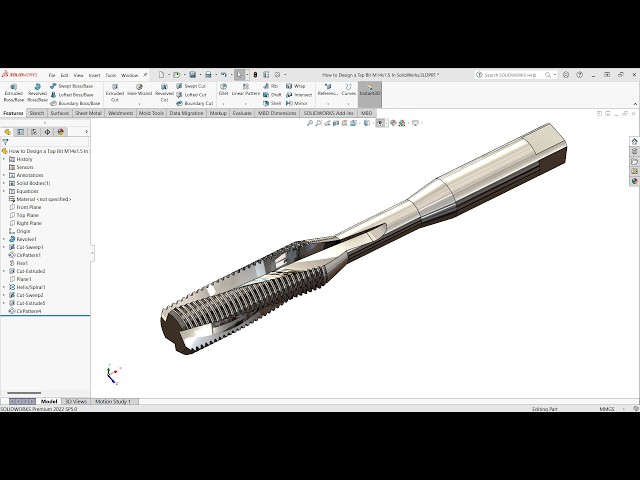Expand the Revolve1 feature
This screenshot has width=640, height=480.
[x=4, y=239]
